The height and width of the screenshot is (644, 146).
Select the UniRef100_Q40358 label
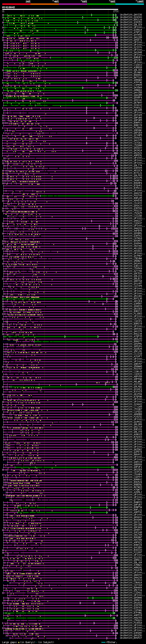(131, 93)
